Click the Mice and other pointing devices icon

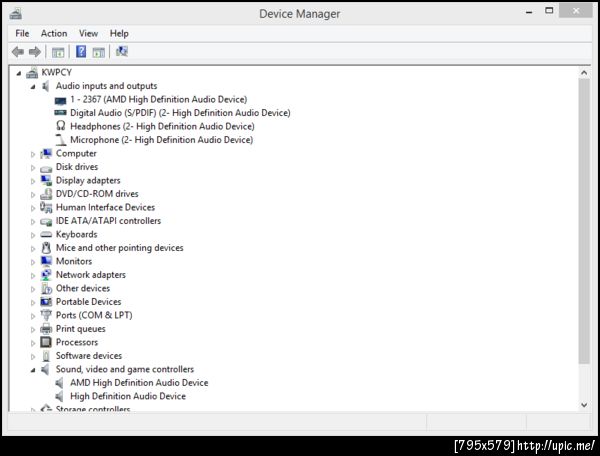(46, 248)
